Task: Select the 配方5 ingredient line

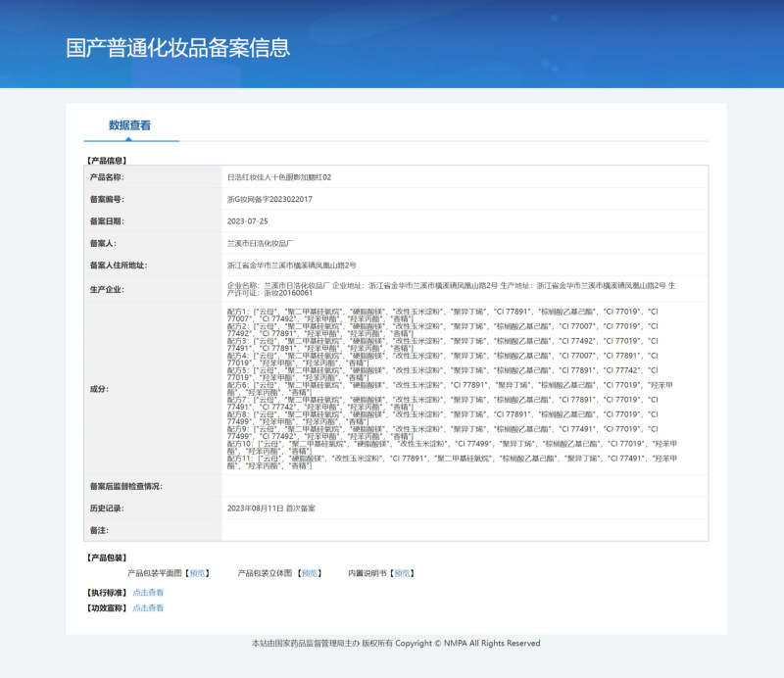Action: (443, 374)
